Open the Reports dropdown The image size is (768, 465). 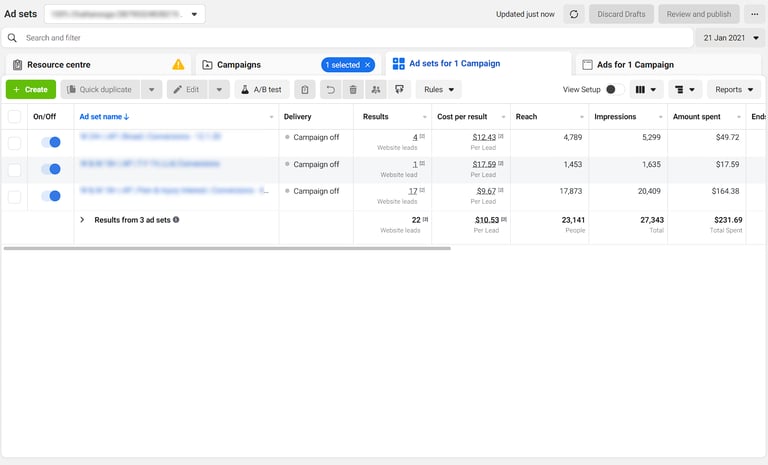734,90
